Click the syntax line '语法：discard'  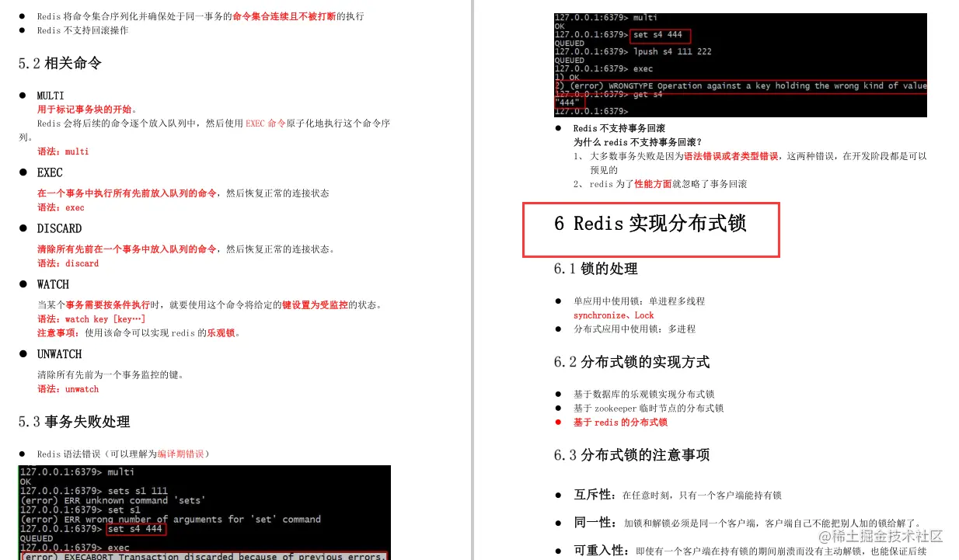pos(68,263)
